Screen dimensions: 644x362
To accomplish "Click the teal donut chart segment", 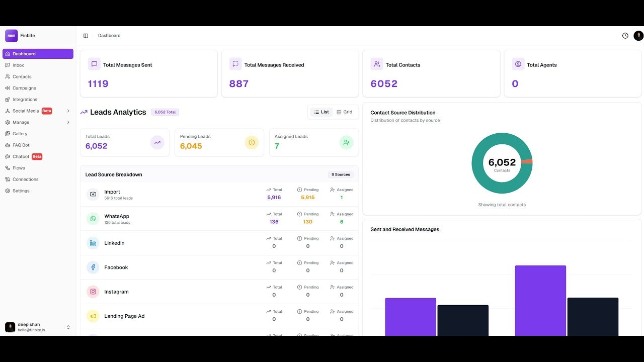I will 477,163.
